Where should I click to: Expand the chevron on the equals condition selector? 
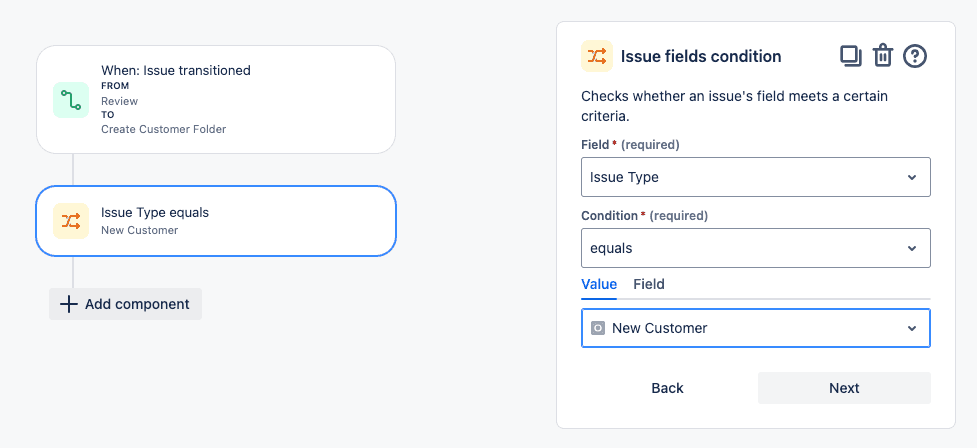pos(912,248)
